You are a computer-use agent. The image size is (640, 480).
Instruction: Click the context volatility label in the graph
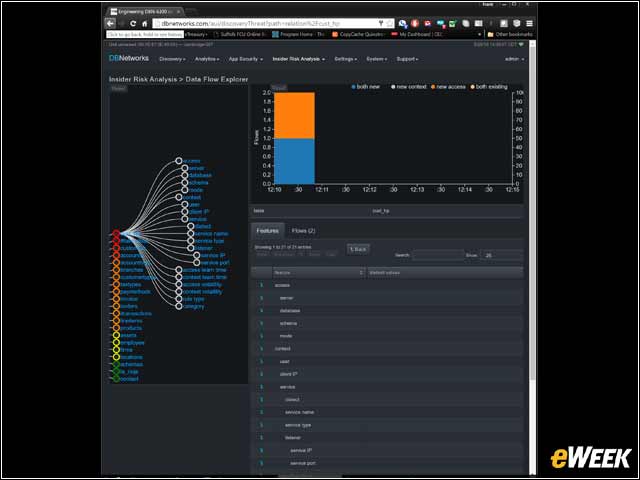coord(202,292)
